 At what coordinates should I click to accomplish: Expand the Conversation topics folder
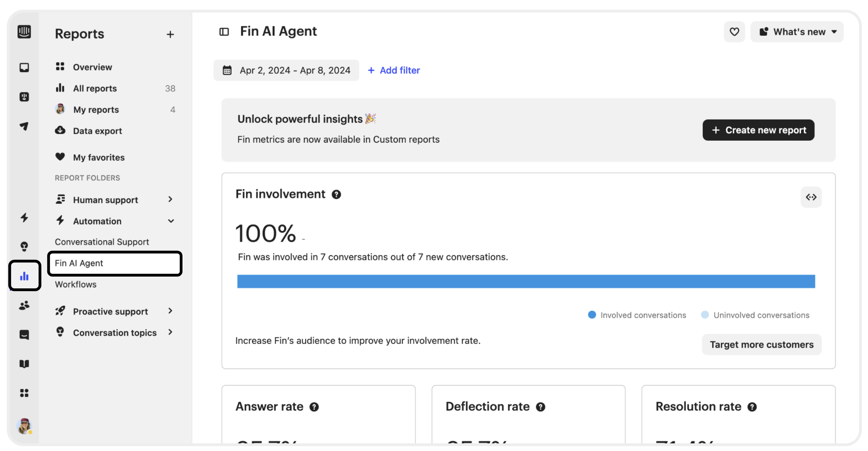(115, 333)
